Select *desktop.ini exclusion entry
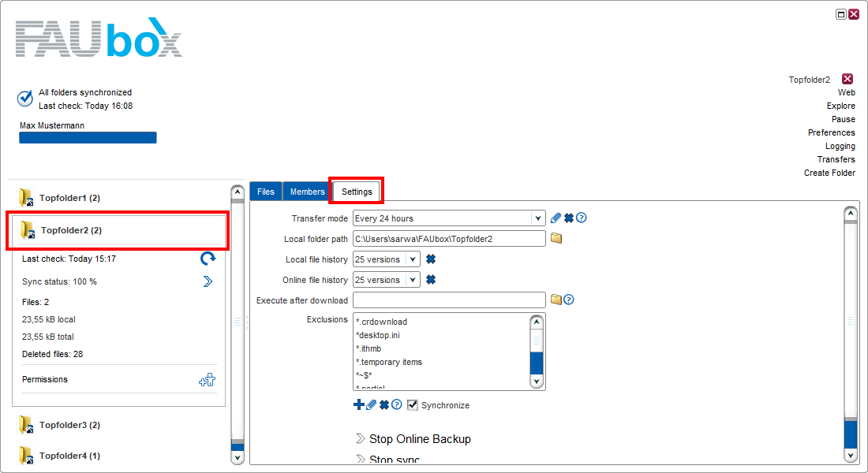This screenshot has width=868, height=473. click(377, 335)
